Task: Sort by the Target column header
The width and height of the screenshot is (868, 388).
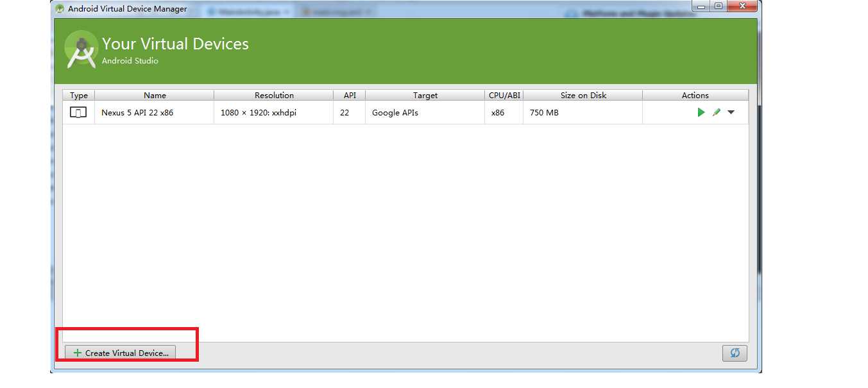Action: [x=425, y=95]
